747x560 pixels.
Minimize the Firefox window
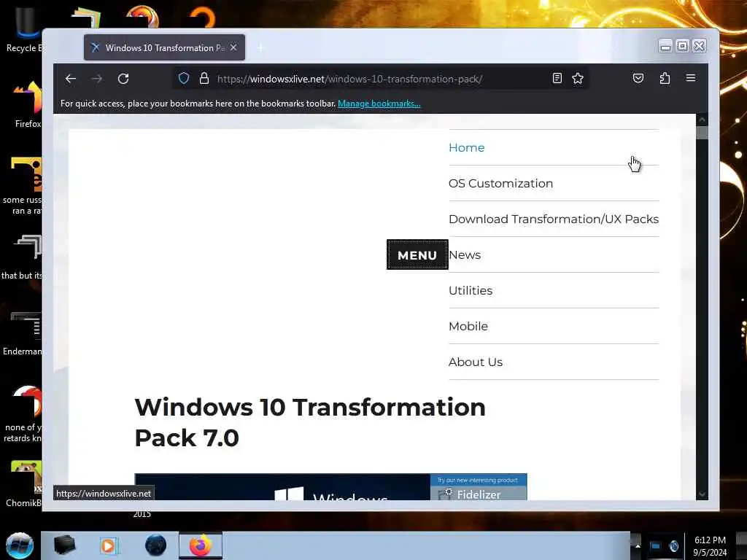click(665, 46)
